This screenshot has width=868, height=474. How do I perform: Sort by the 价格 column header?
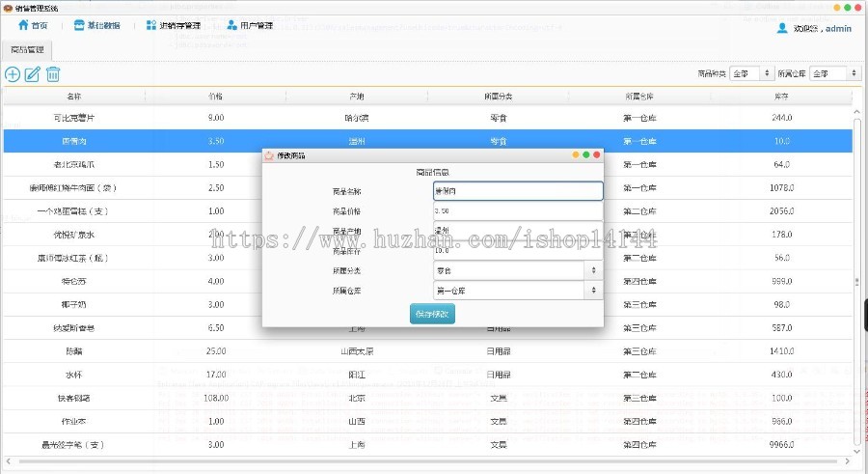pyautogui.click(x=215, y=97)
